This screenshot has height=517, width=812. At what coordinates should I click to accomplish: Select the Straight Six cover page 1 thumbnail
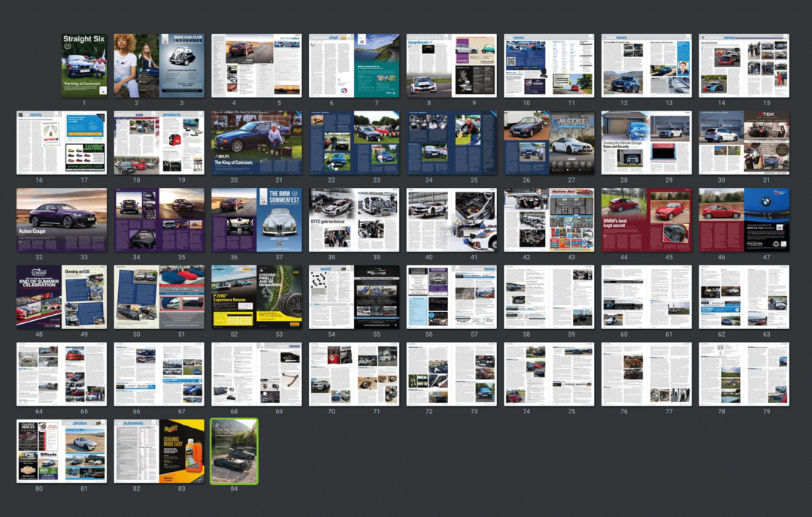84,65
